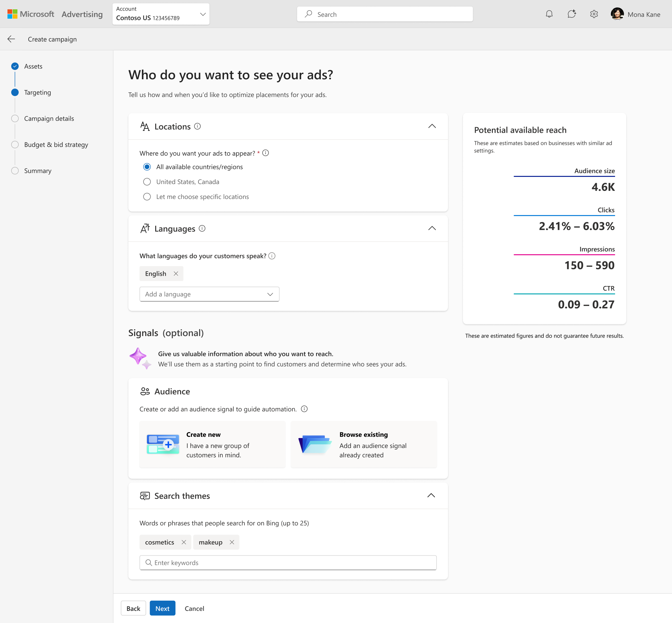Click the Back button
672x623 pixels.
pos(133,608)
